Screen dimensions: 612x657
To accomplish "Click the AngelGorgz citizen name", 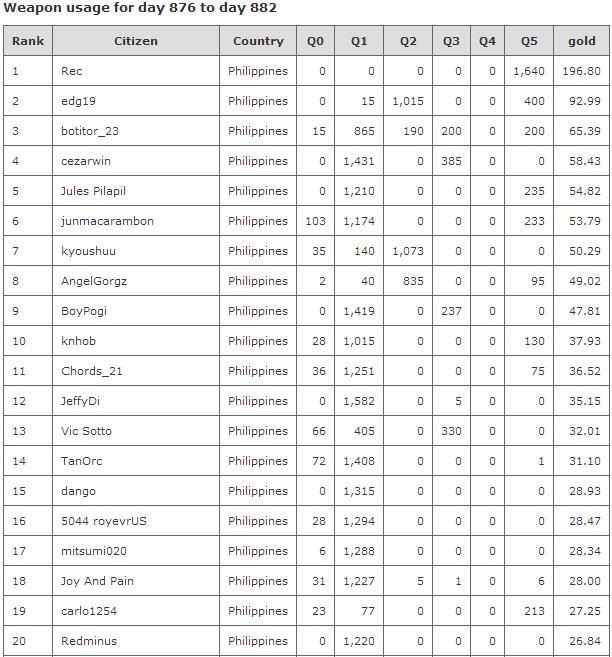I will 94,281.
